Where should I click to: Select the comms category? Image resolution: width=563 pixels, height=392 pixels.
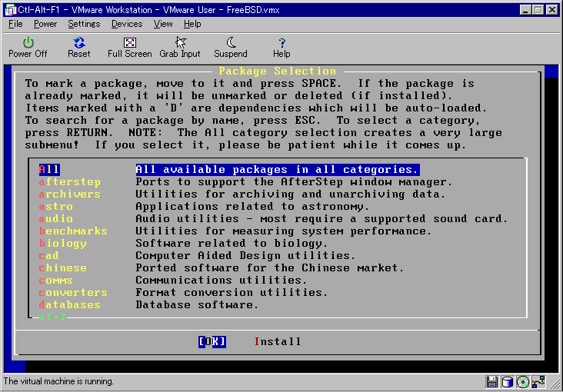[x=55, y=281]
